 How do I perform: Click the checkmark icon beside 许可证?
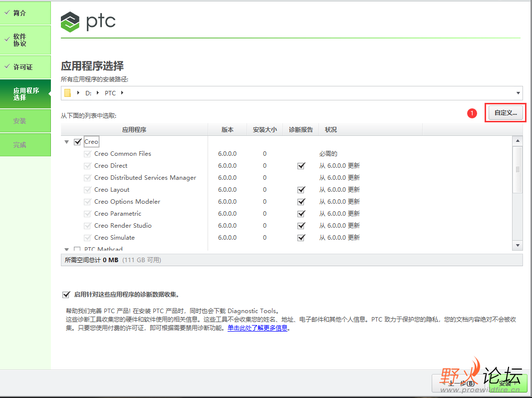7,66
